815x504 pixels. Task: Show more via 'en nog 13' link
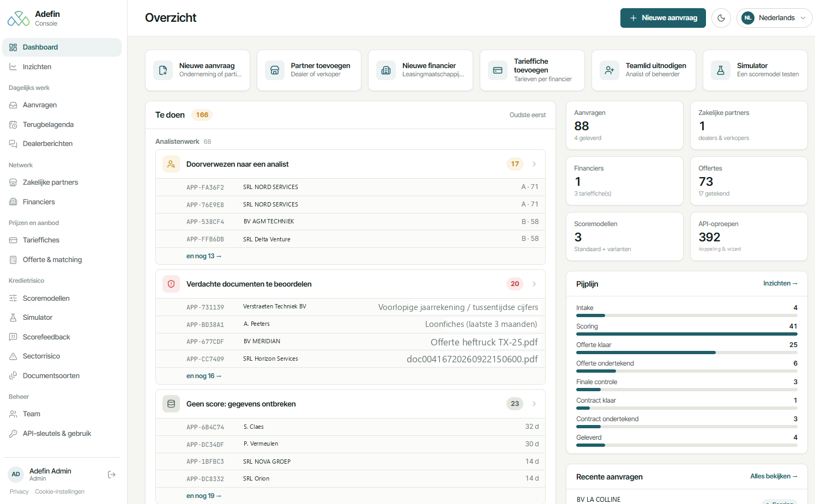[x=204, y=256]
